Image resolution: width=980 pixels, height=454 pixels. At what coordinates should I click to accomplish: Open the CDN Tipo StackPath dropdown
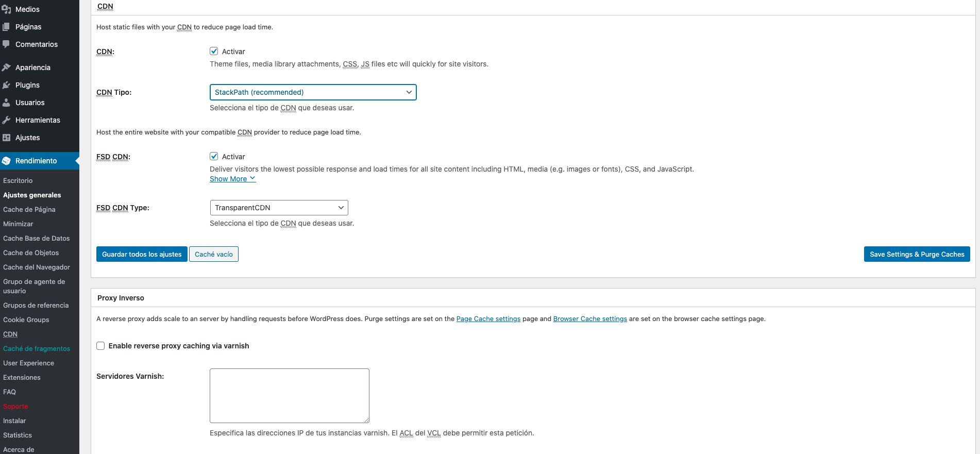(x=313, y=92)
